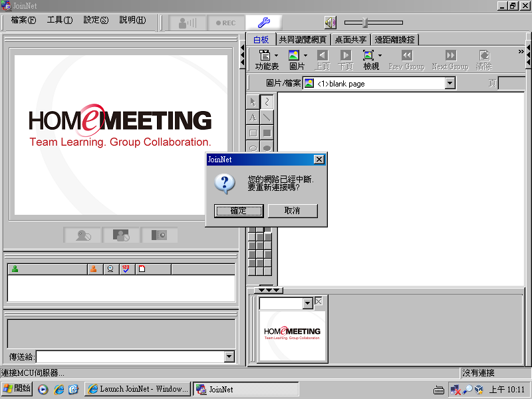Click the 沒有連接 status bar text
Screen dimensions: 532x399
(478, 373)
